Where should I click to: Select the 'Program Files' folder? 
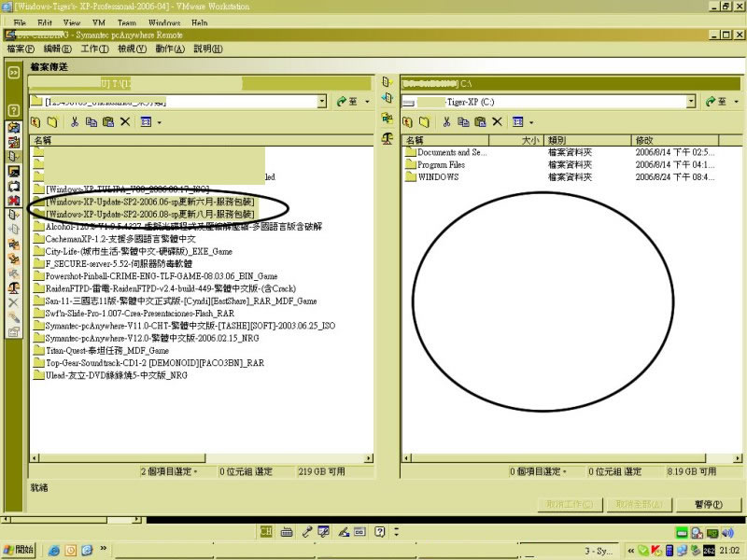click(435, 165)
